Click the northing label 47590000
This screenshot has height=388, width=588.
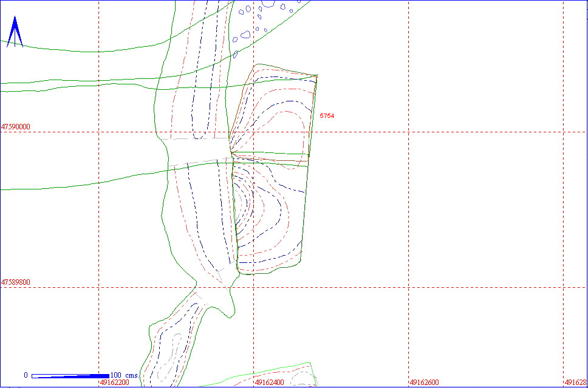16,127
